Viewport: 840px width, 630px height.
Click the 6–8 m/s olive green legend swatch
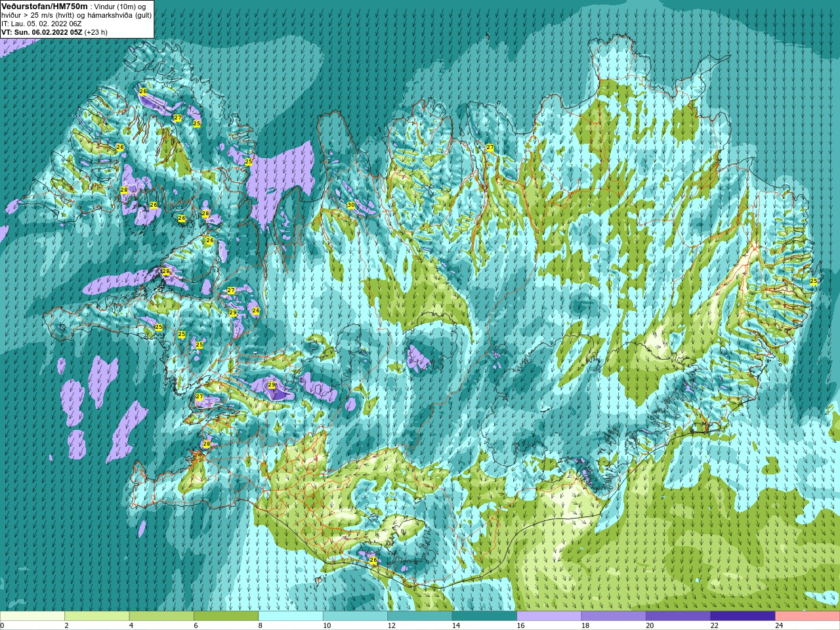(x=226, y=616)
